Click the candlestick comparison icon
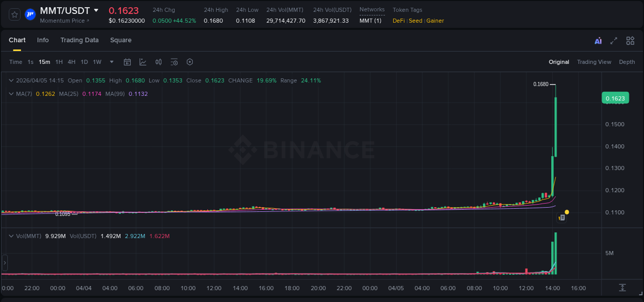The image size is (644, 302). pos(158,62)
